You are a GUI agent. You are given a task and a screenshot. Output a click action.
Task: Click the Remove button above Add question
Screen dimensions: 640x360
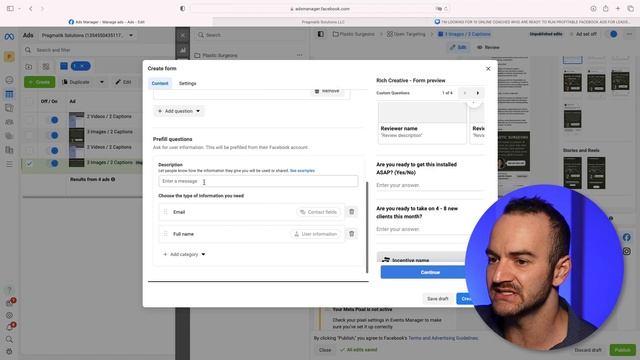(327, 91)
